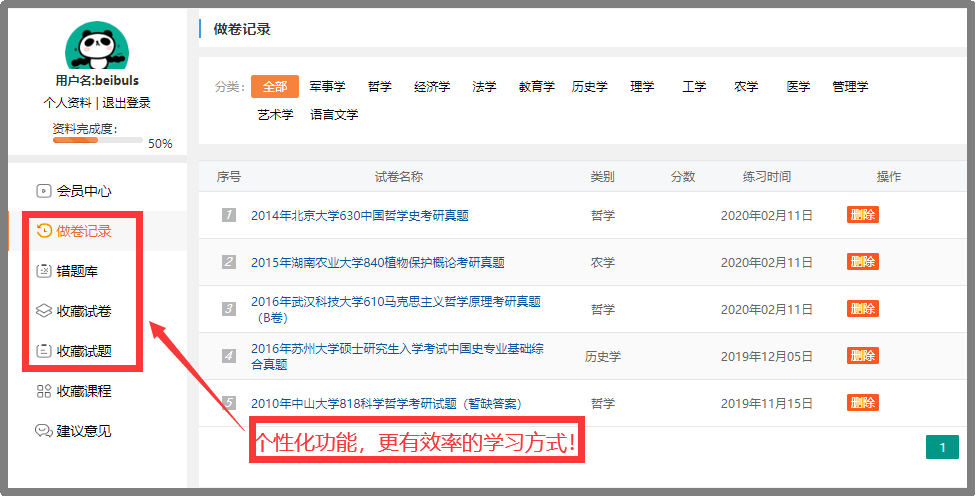The width and height of the screenshot is (976, 496).
Task: Open 收藏课程 grid icon
Action: (43, 391)
